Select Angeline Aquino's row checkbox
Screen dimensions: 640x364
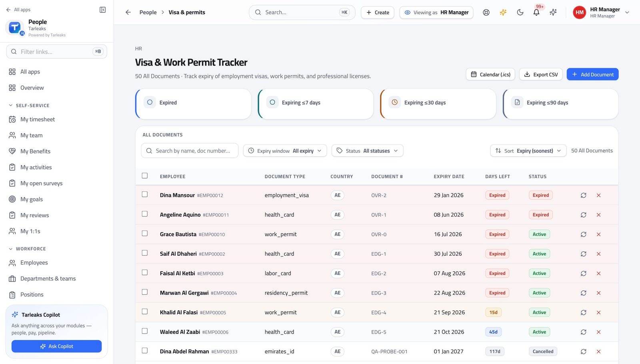click(145, 214)
